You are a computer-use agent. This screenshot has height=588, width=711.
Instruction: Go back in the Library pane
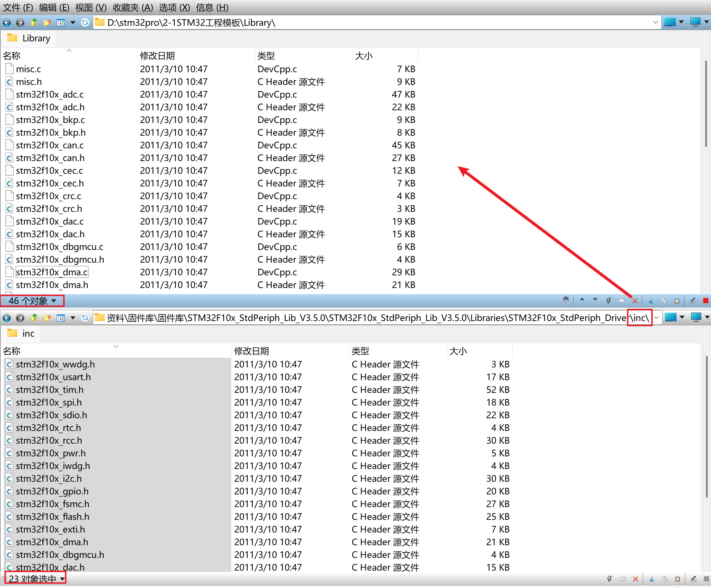[7, 22]
